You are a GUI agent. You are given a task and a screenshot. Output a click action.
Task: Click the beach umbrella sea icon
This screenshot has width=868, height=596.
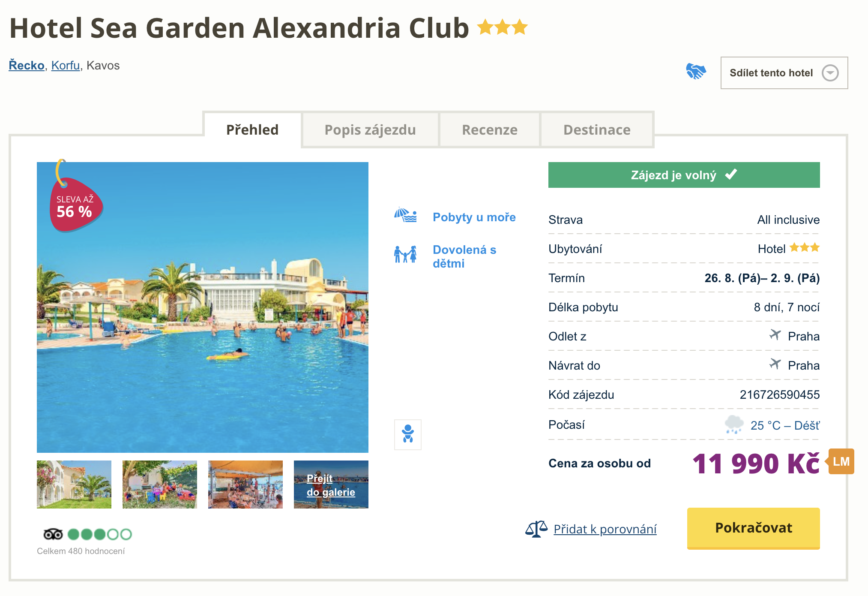[x=405, y=215]
